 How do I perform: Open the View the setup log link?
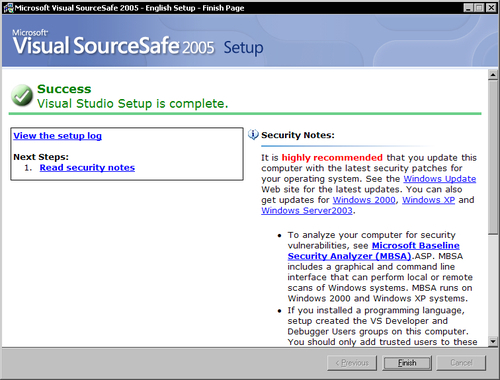tap(57, 136)
